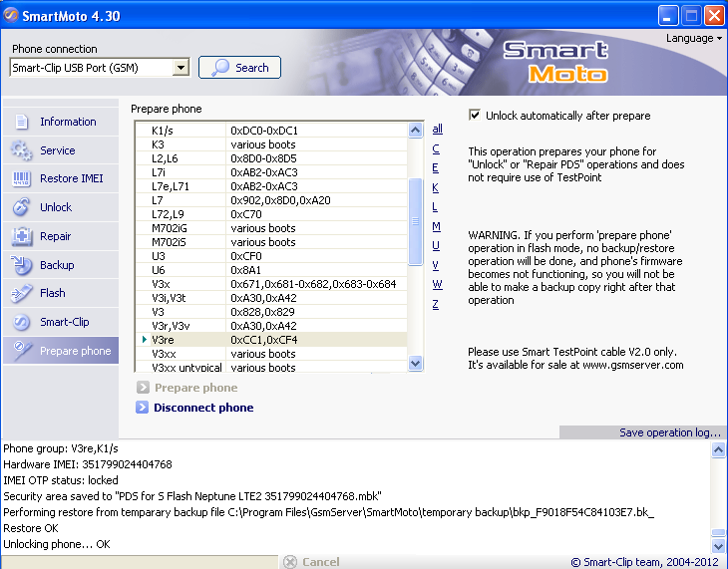
Task: Switch to the Unlock tab
Action: point(61,207)
